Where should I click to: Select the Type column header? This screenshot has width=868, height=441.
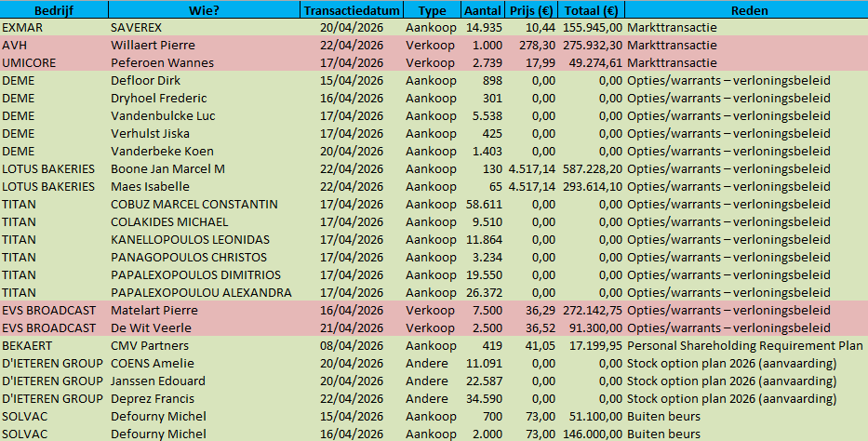pyautogui.click(x=432, y=9)
